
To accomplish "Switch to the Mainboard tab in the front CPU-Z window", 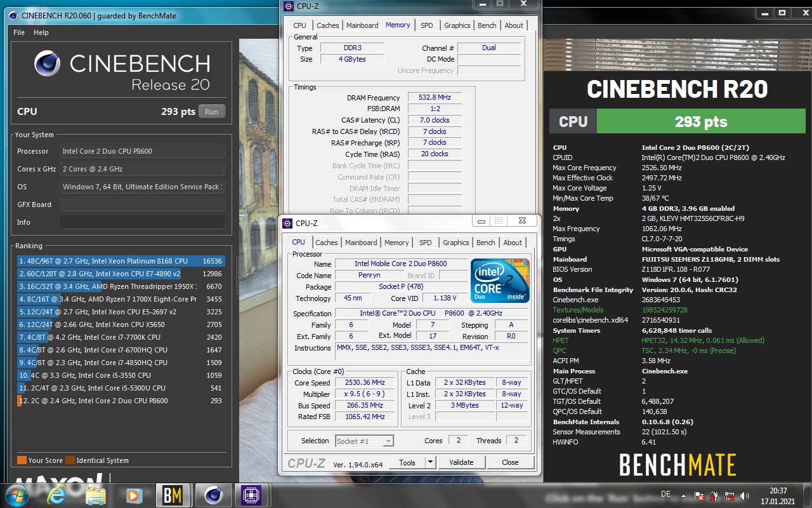I will pyautogui.click(x=361, y=243).
